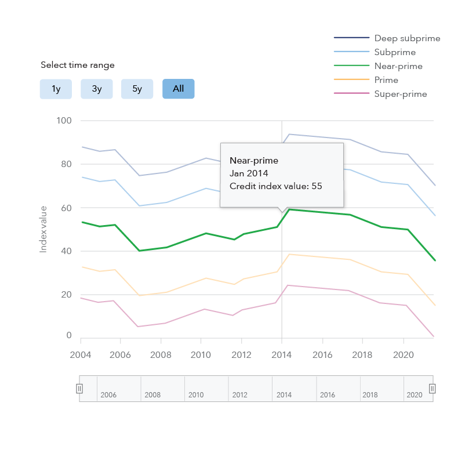
Task: Select the 1y time range button
Action: click(56, 89)
